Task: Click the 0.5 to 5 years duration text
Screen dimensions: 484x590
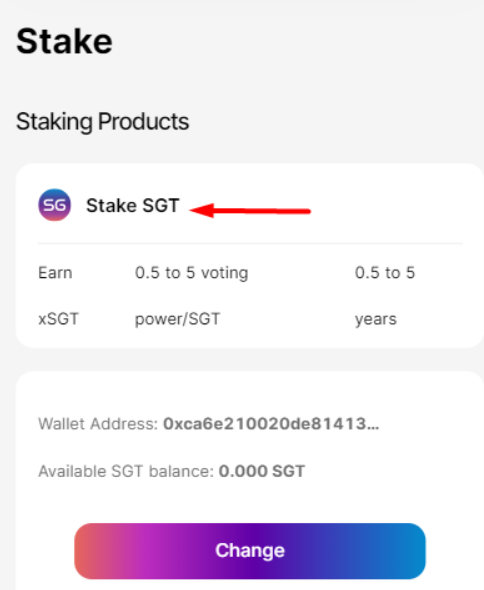Action: tap(385, 296)
